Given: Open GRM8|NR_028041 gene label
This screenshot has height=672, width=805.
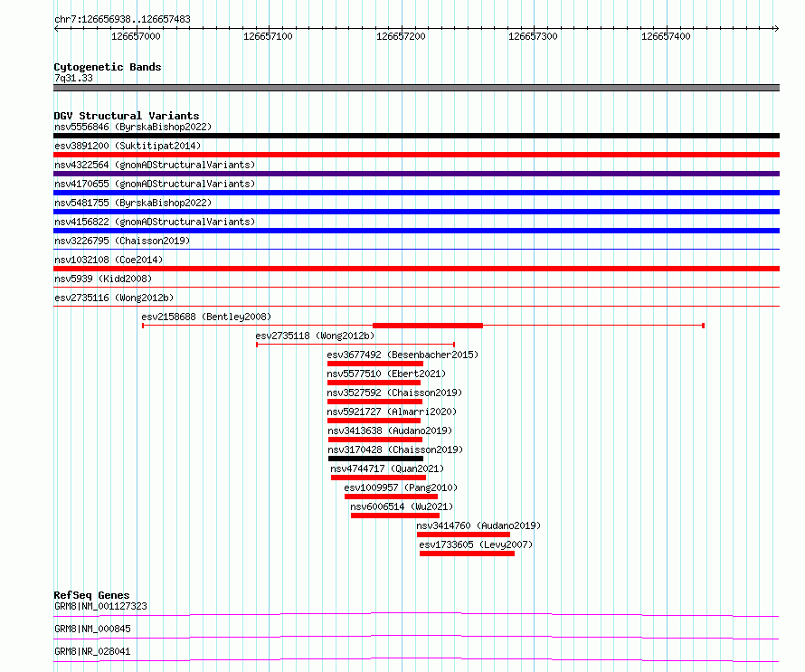Looking at the screenshot, I should coord(92,651).
